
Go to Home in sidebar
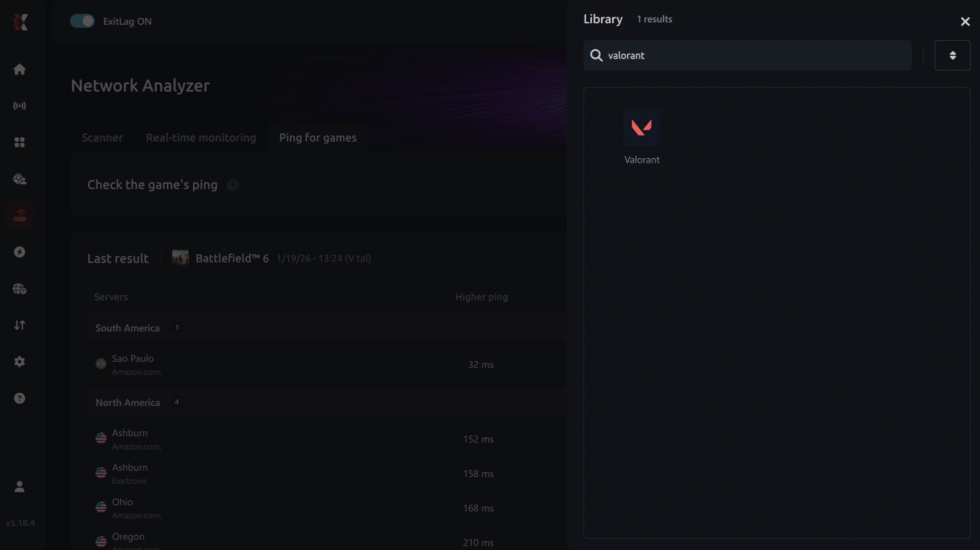click(x=20, y=69)
